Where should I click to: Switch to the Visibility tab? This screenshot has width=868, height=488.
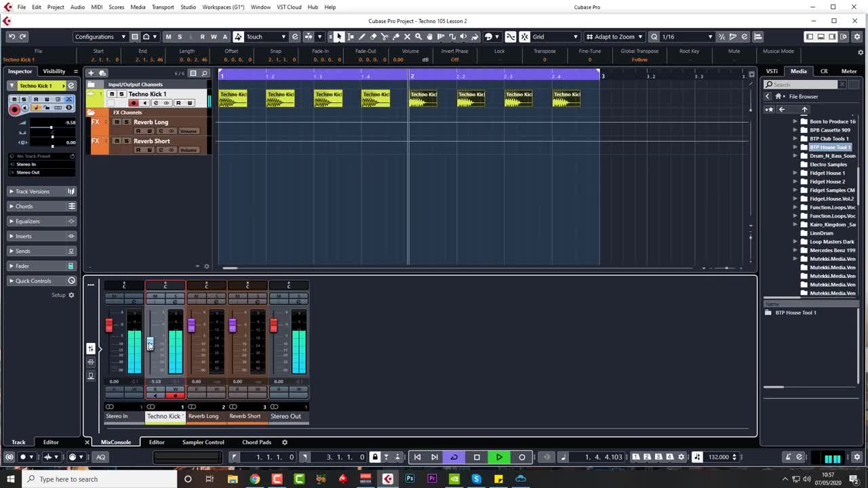point(54,71)
